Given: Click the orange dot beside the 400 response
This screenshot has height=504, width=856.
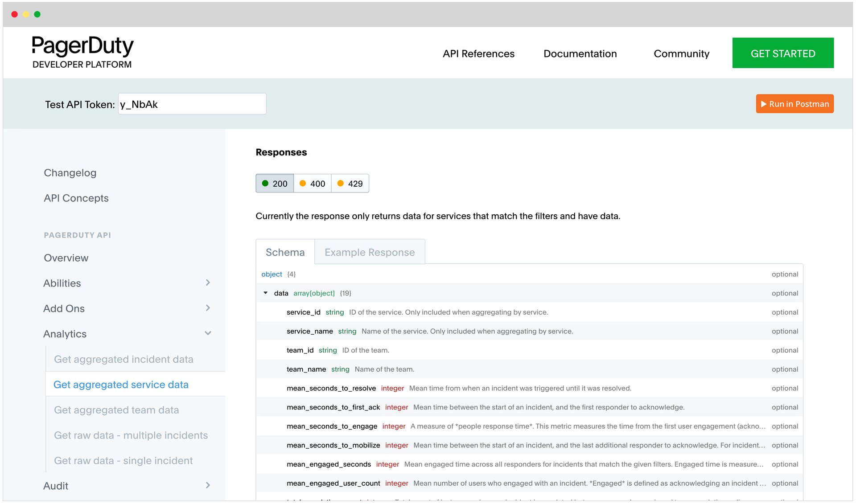Looking at the screenshot, I should coord(303,183).
